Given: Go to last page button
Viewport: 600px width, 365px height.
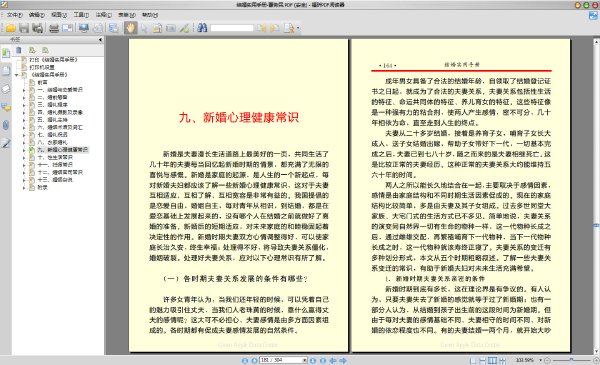Looking at the screenshot, I should pyautogui.click(x=323, y=360).
